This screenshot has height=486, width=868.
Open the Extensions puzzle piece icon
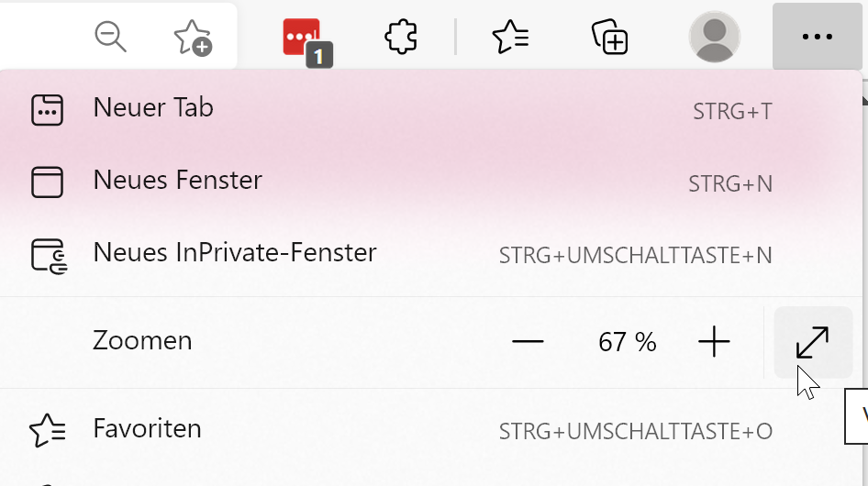[x=401, y=38]
